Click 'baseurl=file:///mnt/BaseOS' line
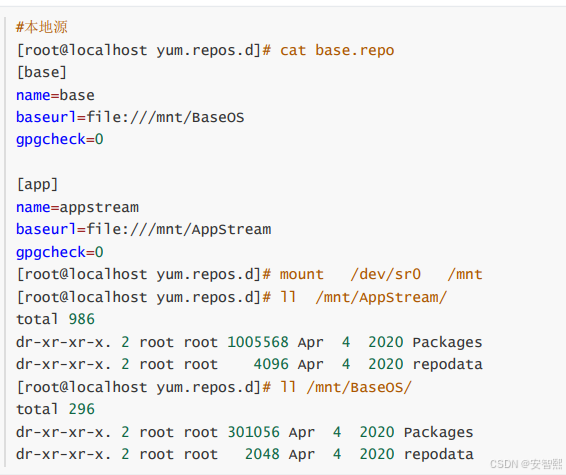This screenshot has width=566, height=475. [x=130, y=117]
